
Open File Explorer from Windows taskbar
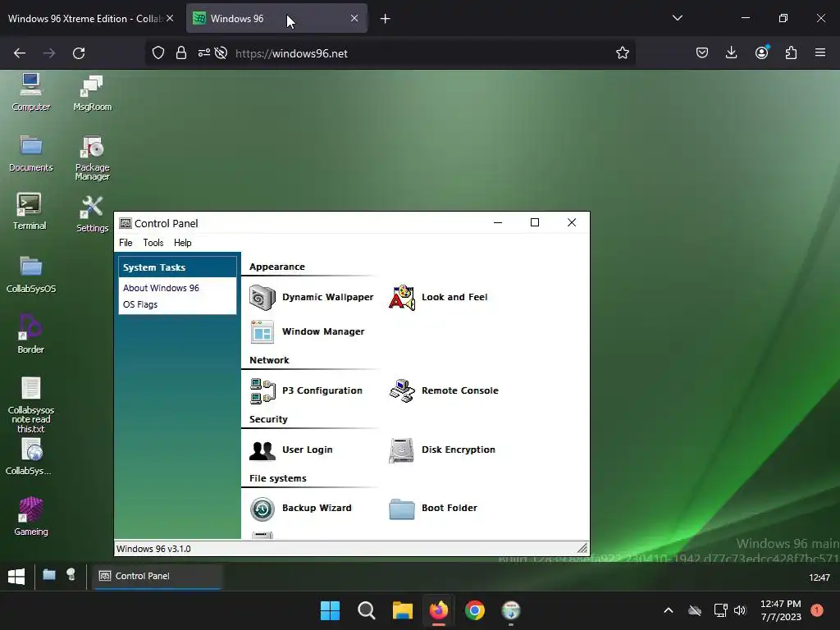pos(402,610)
